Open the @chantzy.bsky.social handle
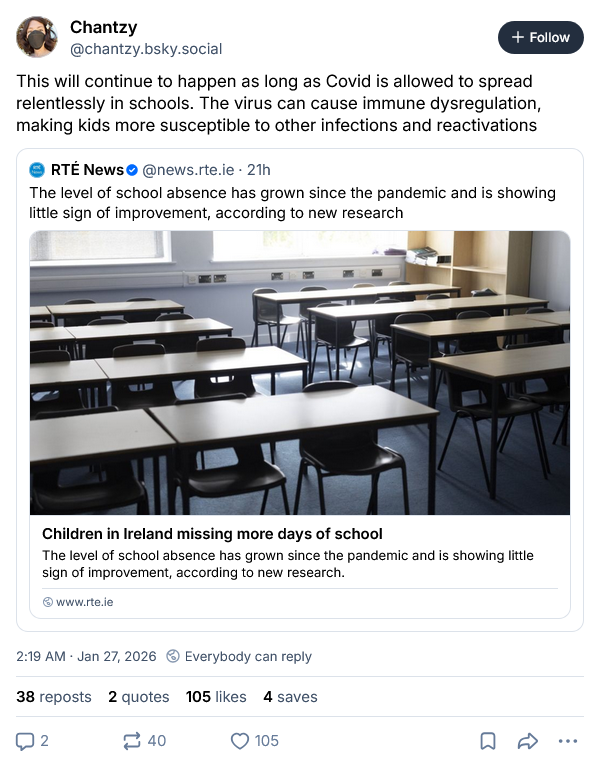 point(146,48)
